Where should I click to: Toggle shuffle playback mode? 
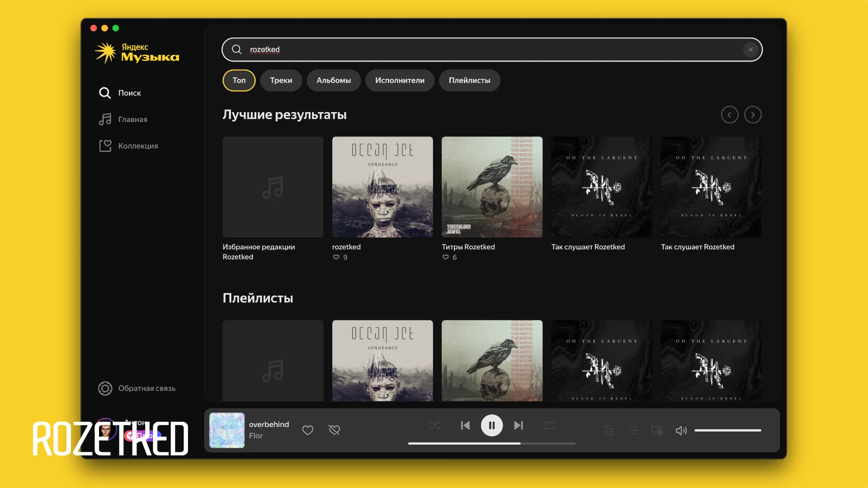[x=434, y=426]
